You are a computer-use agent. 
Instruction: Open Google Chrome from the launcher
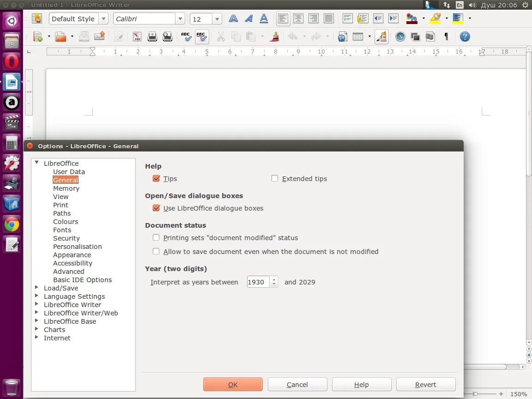click(12, 224)
